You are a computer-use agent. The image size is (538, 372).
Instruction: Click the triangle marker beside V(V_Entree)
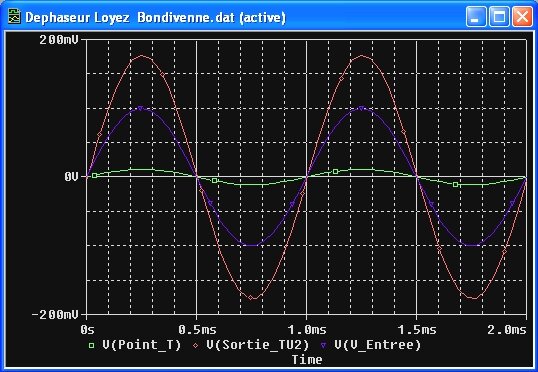coord(323,346)
